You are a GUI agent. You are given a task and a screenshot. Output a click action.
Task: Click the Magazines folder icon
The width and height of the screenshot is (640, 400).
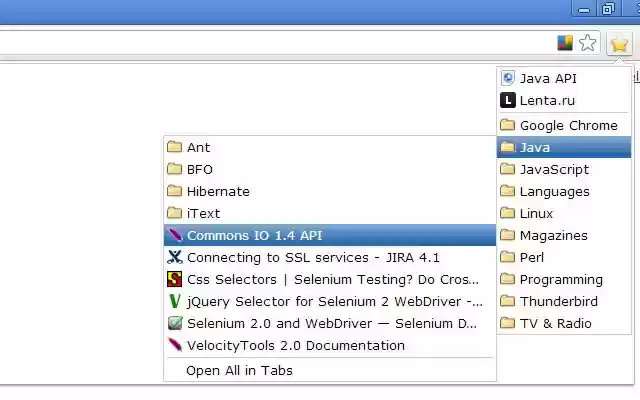click(x=508, y=235)
